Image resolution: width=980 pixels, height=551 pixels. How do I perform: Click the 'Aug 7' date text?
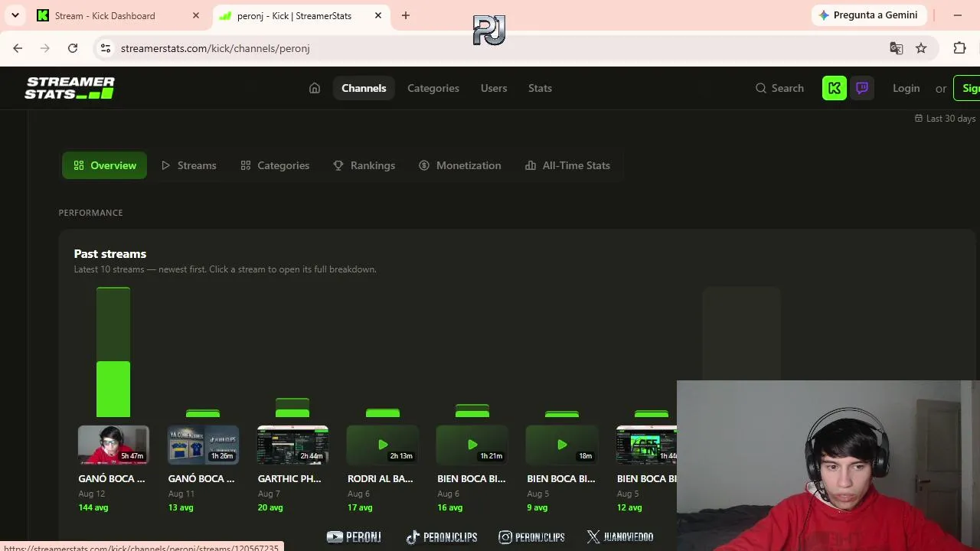(x=269, y=494)
